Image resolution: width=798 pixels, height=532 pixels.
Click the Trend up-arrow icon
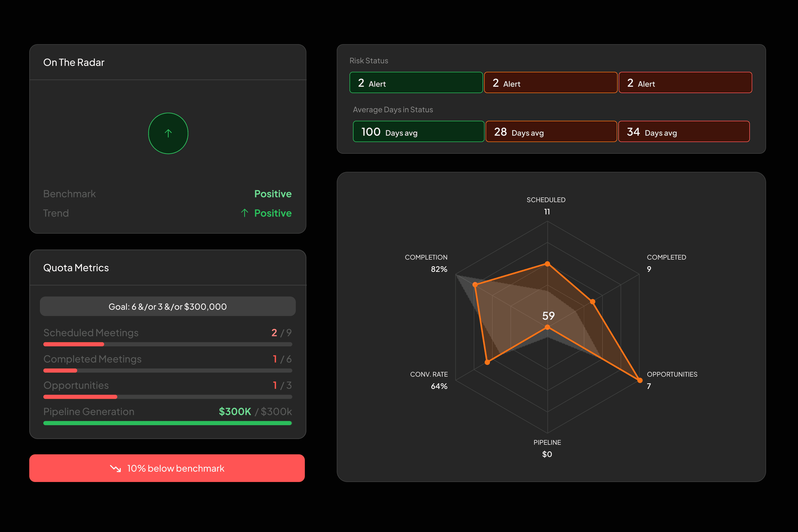pos(244,213)
